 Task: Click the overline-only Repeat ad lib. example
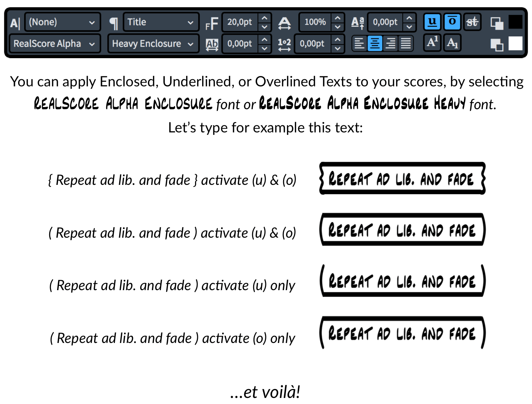coord(402,333)
